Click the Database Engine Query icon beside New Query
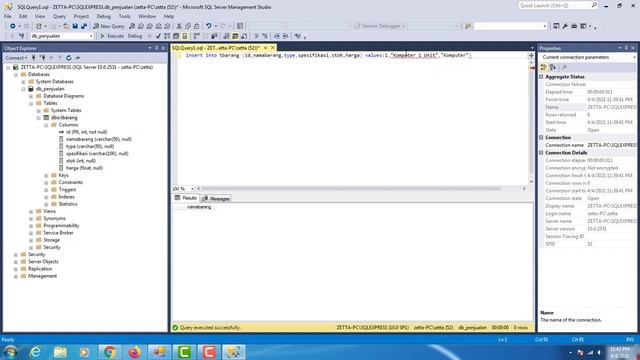Screen dimensions: 640x360 click(132, 26)
